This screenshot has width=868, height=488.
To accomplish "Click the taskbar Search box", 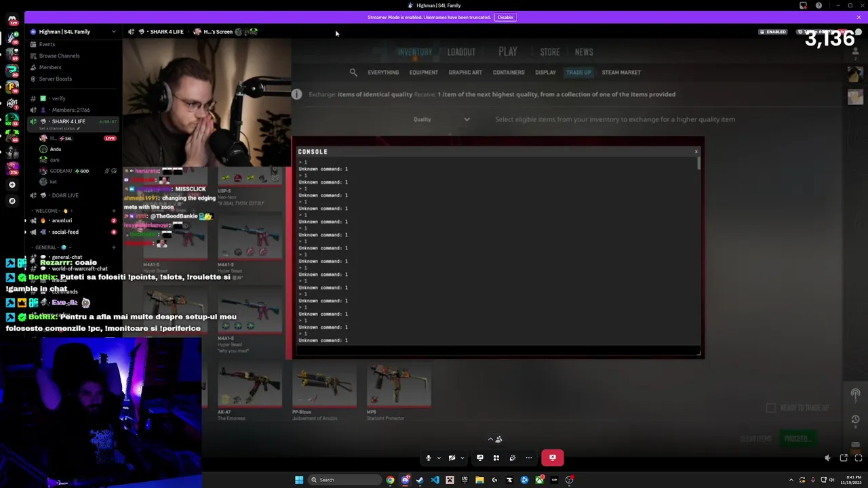I will [x=344, y=480].
